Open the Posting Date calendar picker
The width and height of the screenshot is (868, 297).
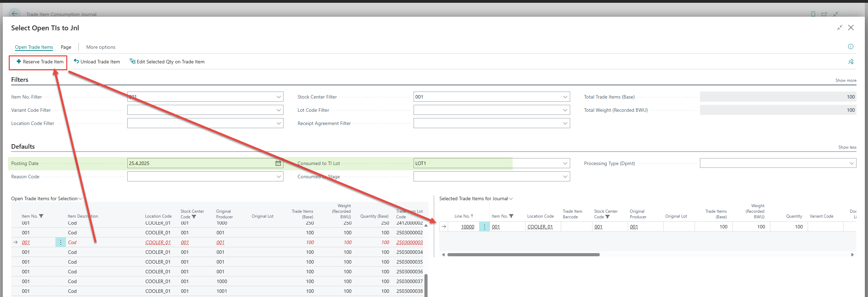[x=278, y=163]
